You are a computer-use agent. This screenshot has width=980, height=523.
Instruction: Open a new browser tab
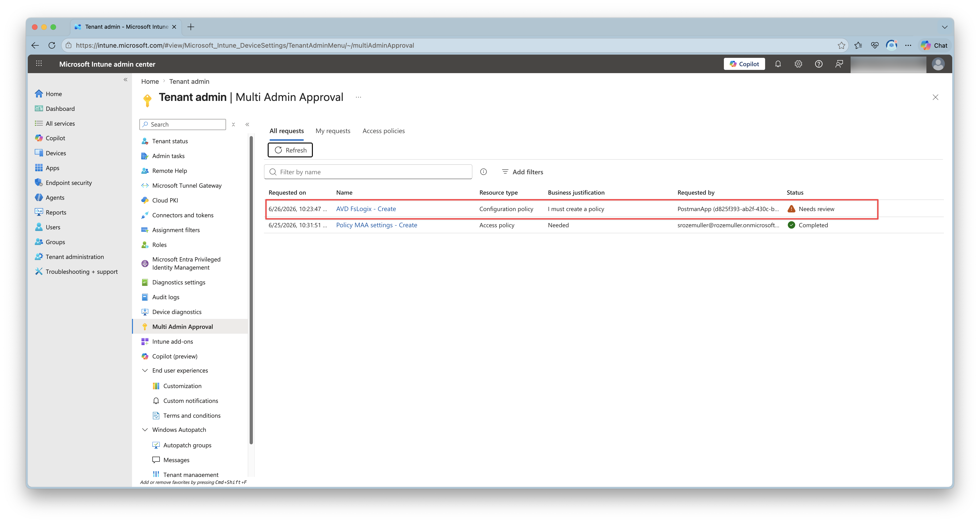coord(191,27)
